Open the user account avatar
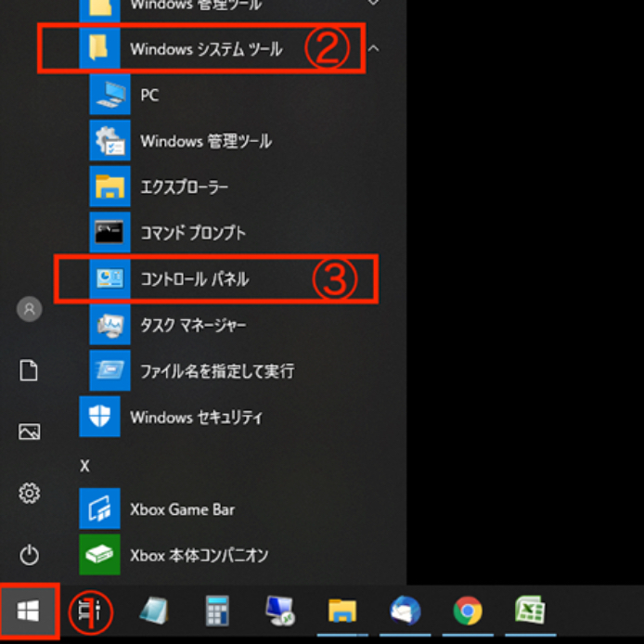 29,309
